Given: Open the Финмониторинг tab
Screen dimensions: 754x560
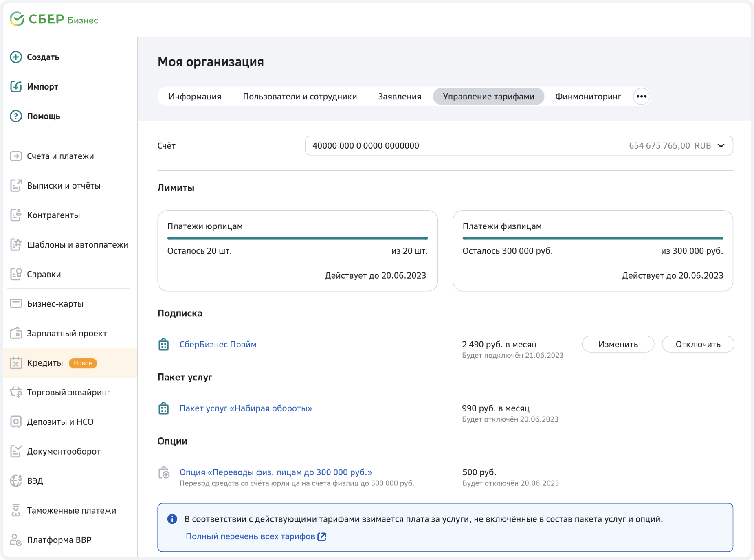Looking at the screenshot, I should point(588,97).
